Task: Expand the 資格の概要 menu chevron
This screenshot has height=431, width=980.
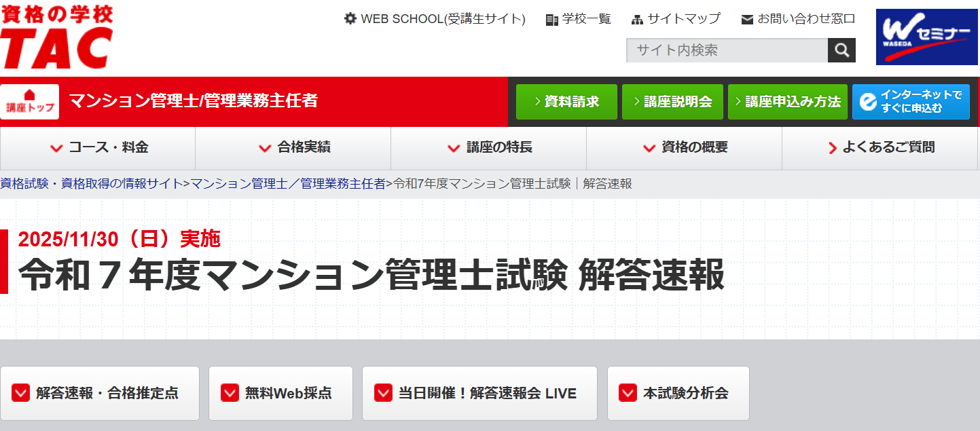Action: click(649, 148)
